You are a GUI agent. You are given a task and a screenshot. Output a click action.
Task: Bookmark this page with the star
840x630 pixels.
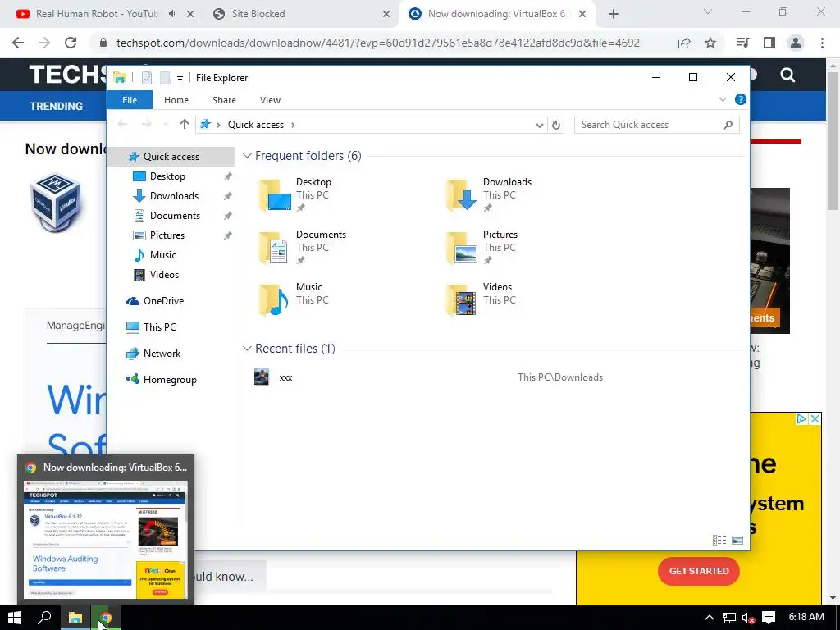click(x=710, y=43)
